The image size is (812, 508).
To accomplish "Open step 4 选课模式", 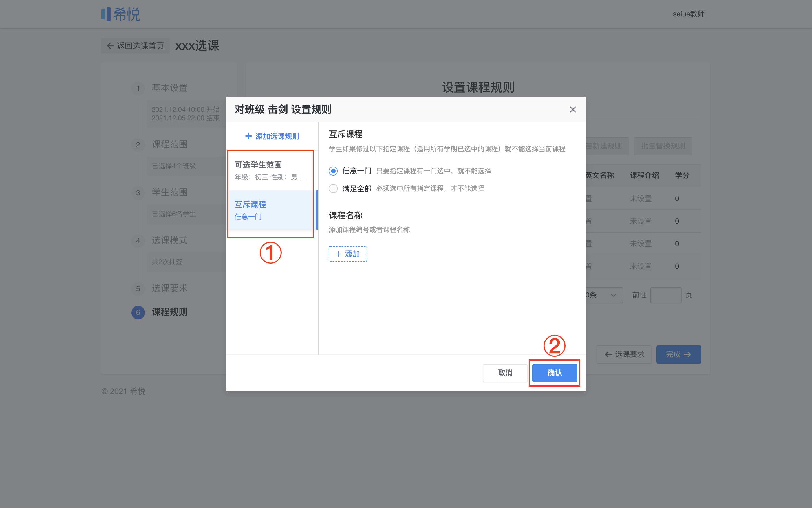I will (169, 240).
